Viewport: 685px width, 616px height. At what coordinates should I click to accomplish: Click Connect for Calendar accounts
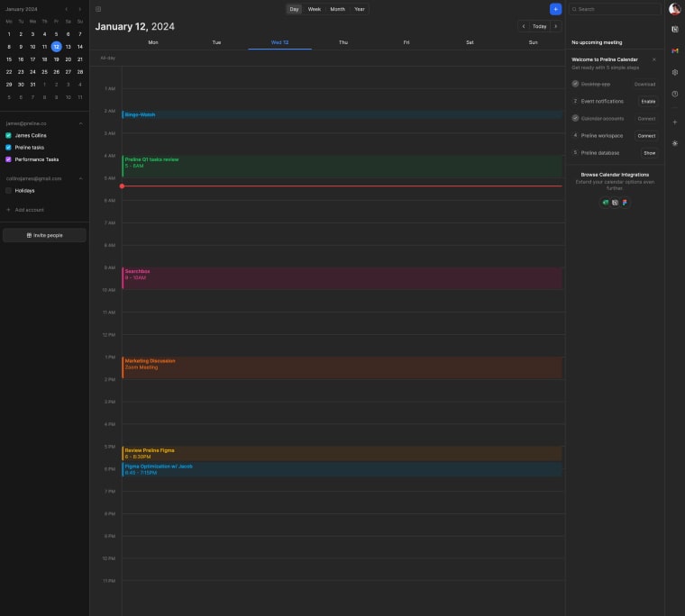pyautogui.click(x=646, y=119)
